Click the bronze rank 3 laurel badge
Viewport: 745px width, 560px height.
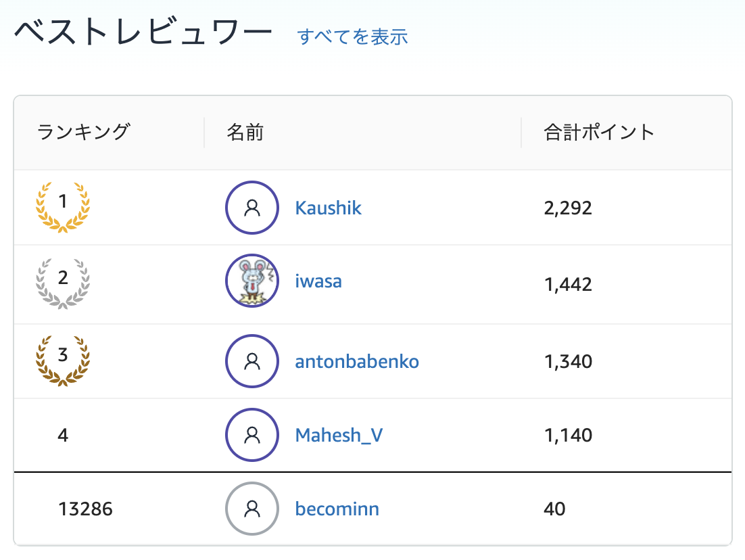point(63,359)
